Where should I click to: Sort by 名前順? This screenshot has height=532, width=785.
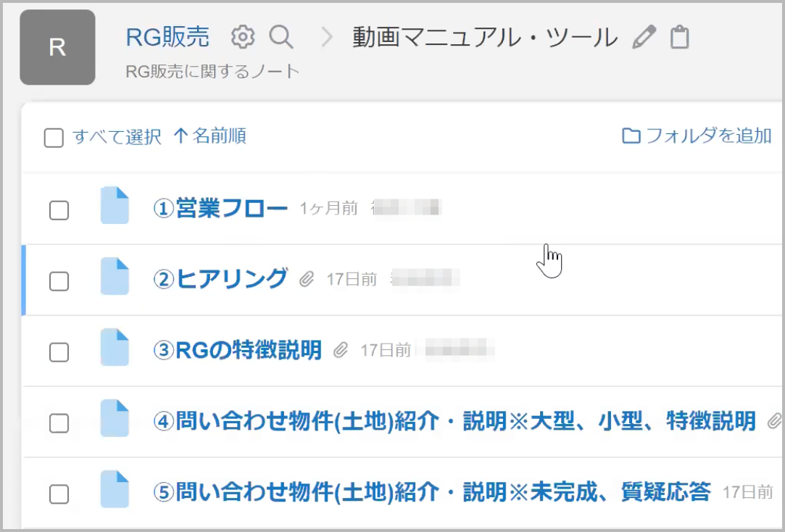coord(210,136)
